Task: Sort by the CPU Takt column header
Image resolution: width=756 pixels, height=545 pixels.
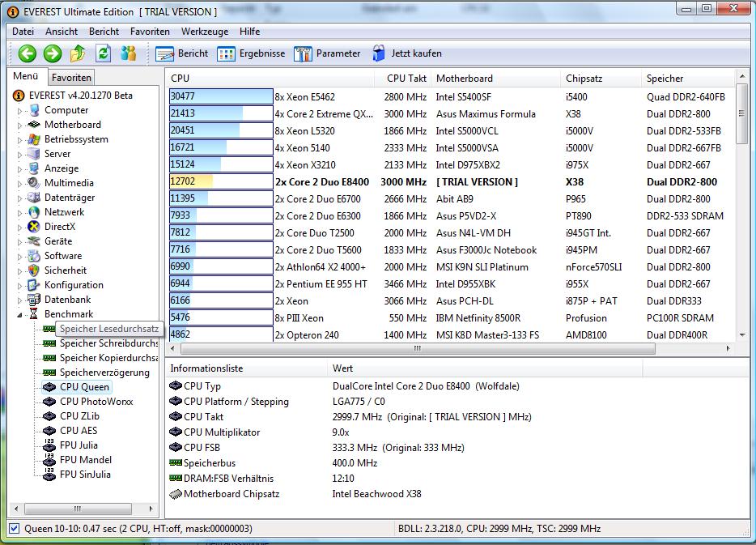Action: [x=402, y=78]
